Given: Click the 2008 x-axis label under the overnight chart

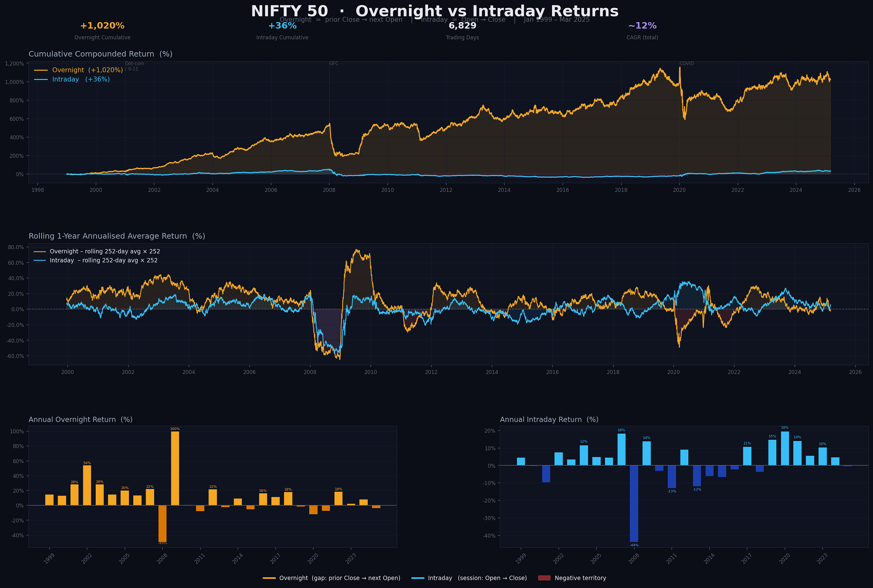Looking at the screenshot, I should 162,559.
